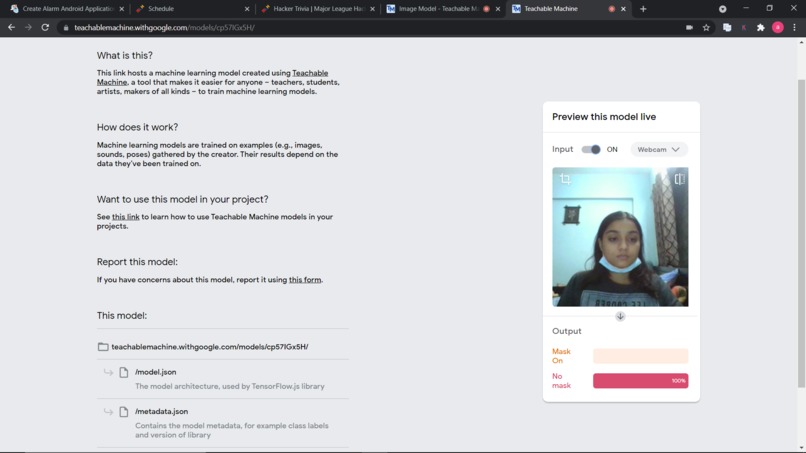This screenshot has width=806, height=453.
Task: Close the Create Alarm Android Application tab
Action: [x=121, y=9]
